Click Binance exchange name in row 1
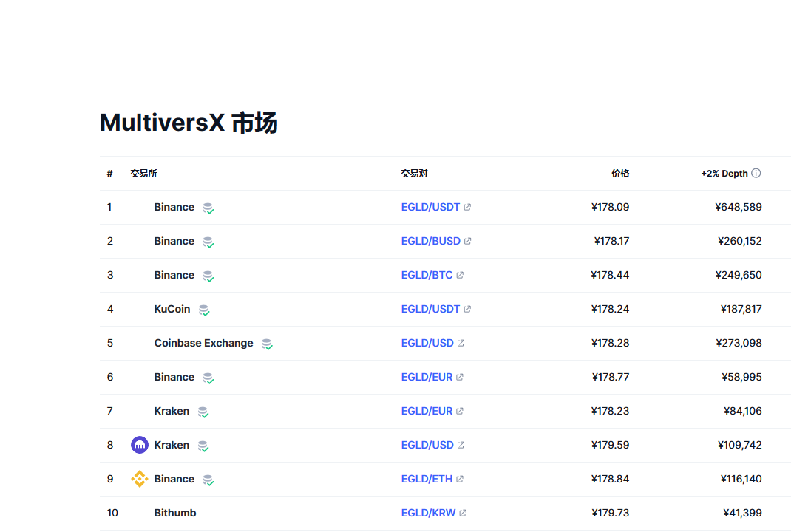 pos(174,207)
